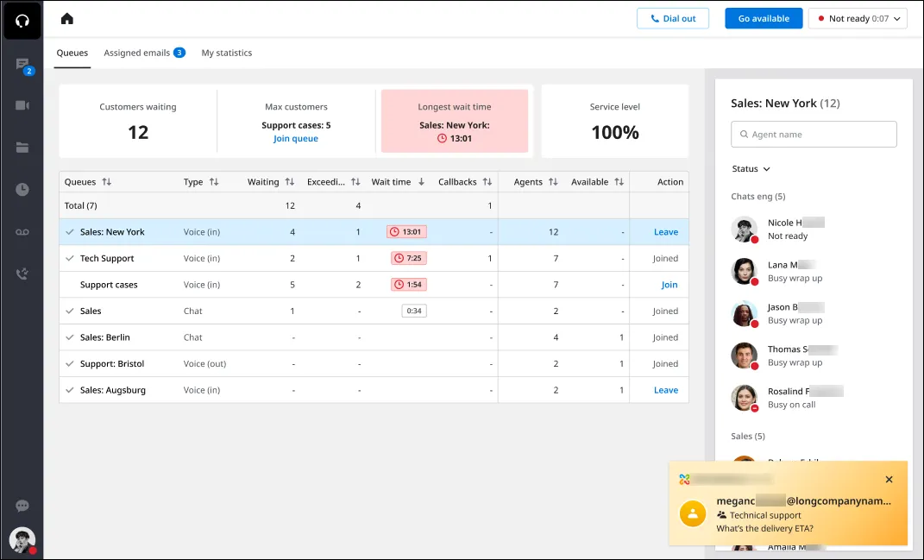Click Join queue link under Max customers
924x560 pixels.
[x=296, y=139]
